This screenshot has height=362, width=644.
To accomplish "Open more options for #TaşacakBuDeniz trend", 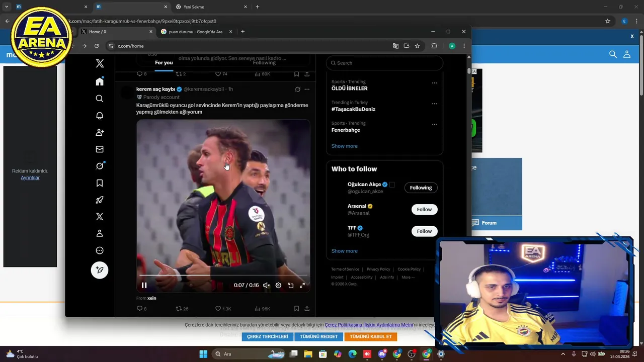I will click(x=434, y=104).
